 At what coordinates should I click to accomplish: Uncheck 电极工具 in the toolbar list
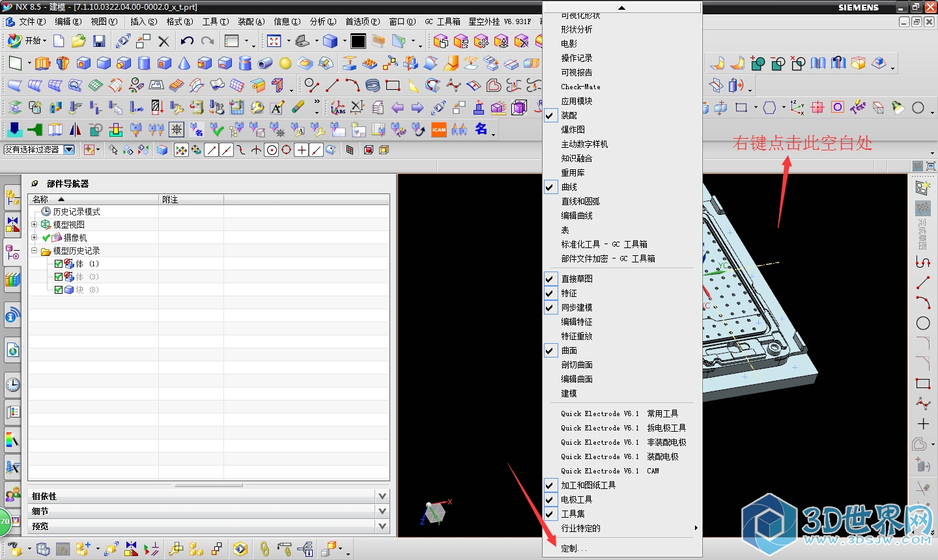tap(550, 499)
